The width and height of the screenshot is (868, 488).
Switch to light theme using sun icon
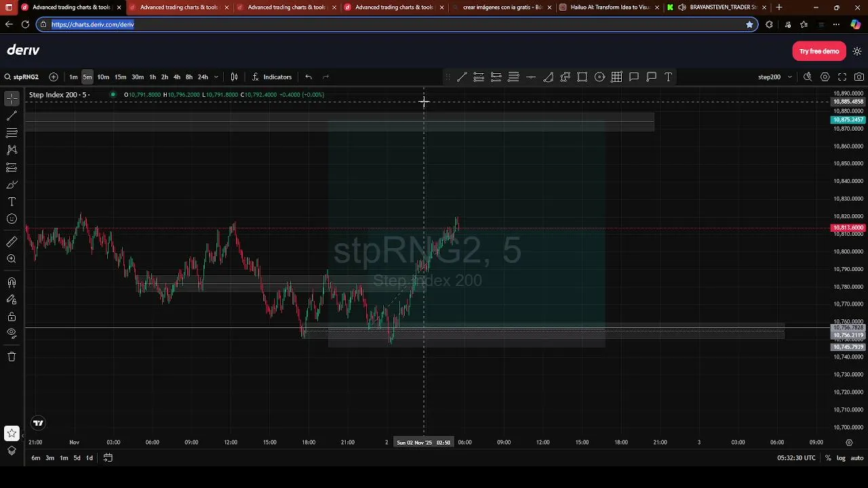(x=857, y=52)
